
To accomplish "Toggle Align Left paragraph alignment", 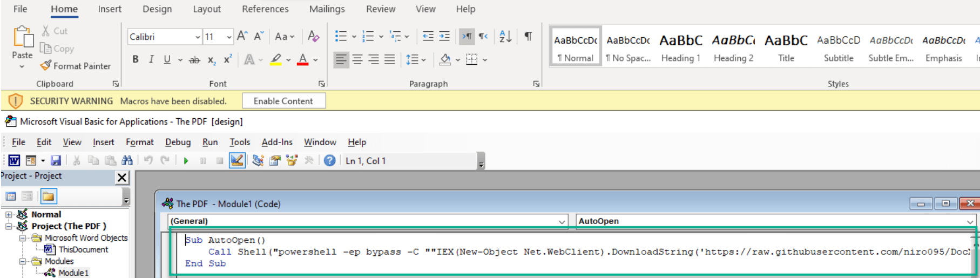I will [x=341, y=59].
